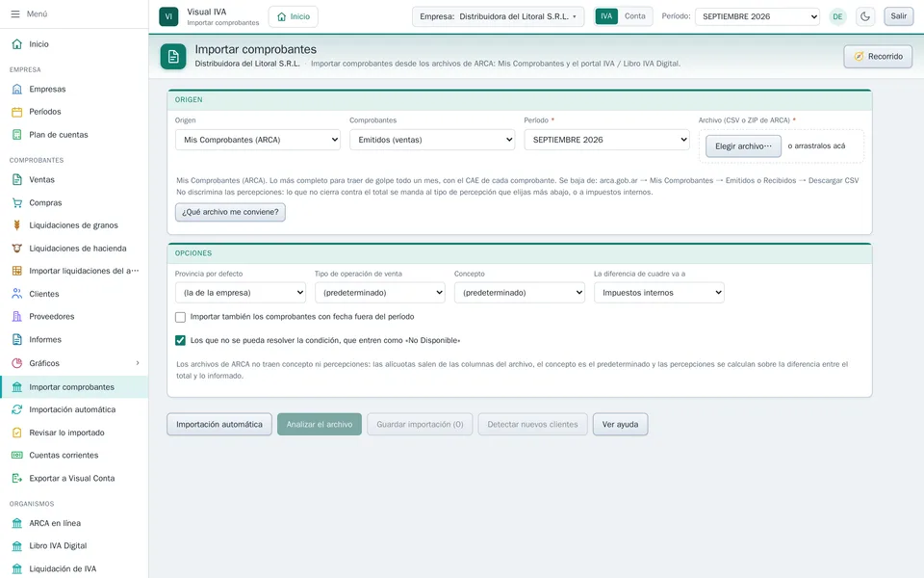Click the Revisar lo importado check icon
The width and height of the screenshot is (924, 578).
pos(17,433)
